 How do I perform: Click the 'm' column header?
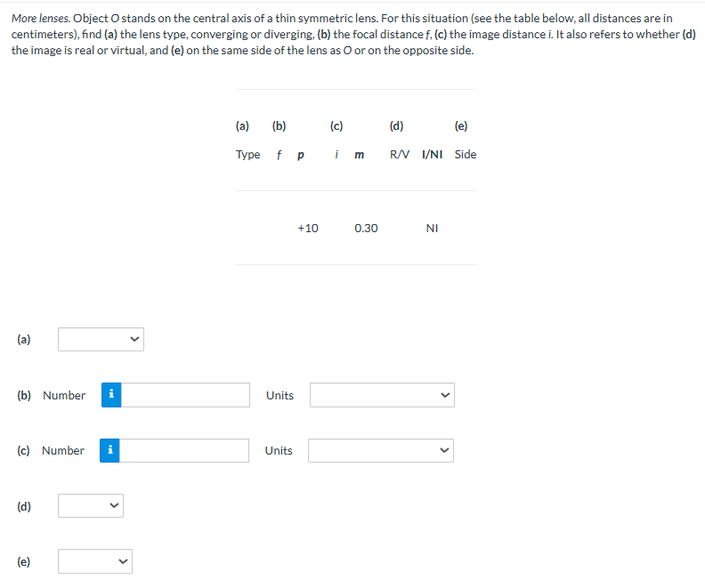(360, 155)
